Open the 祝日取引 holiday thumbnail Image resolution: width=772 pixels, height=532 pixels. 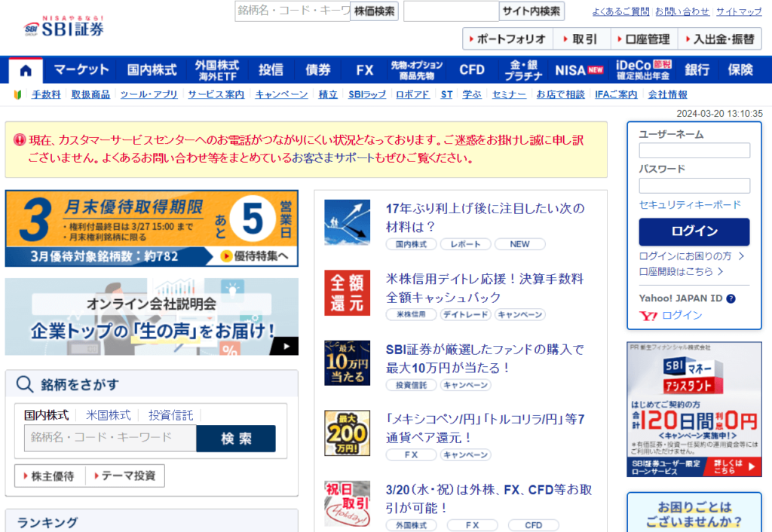coord(347,503)
